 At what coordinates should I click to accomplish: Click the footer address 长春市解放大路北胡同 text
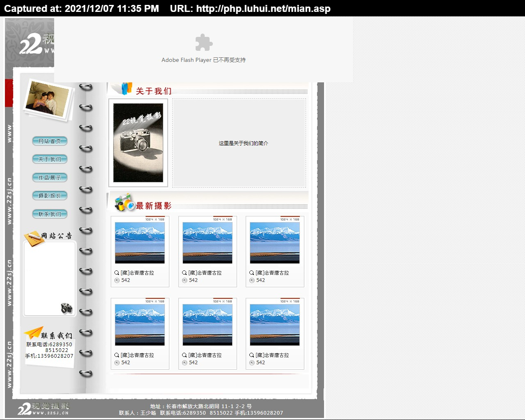[x=194, y=406]
